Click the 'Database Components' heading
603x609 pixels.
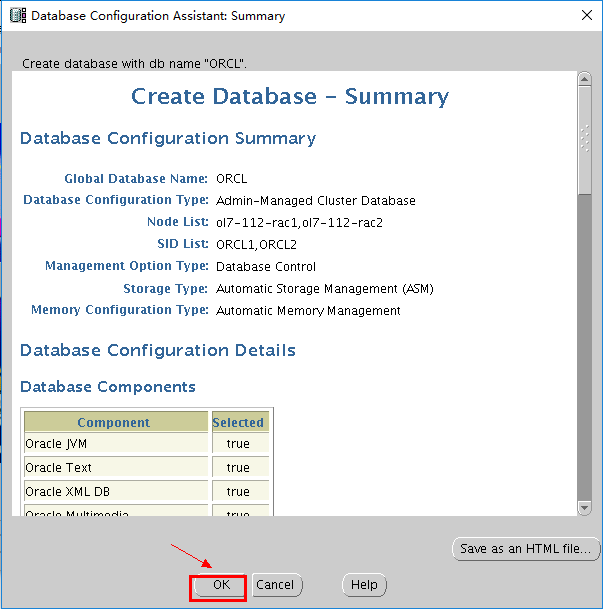pyautogui.click(x=108, y=387)
